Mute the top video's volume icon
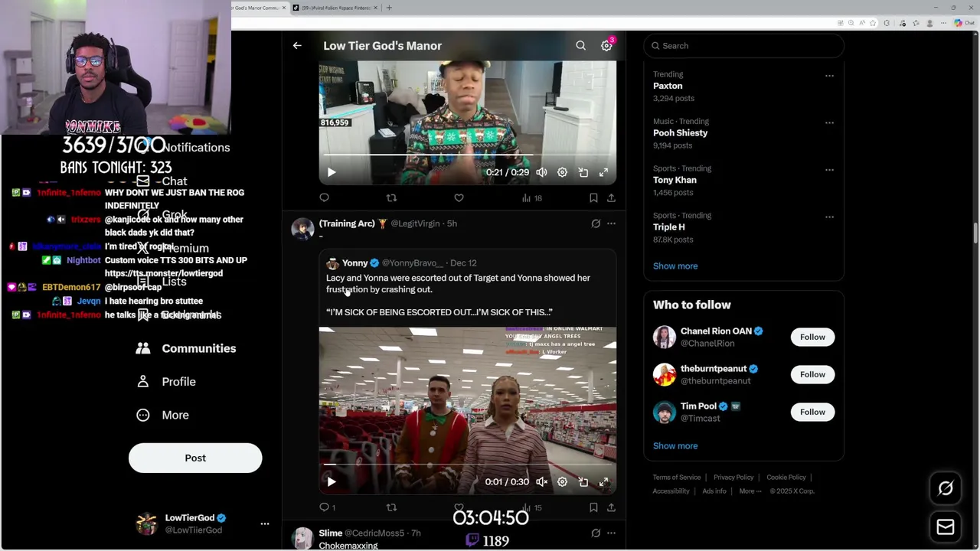This screenshot has width=980, height=551. (x=541, y=173)
